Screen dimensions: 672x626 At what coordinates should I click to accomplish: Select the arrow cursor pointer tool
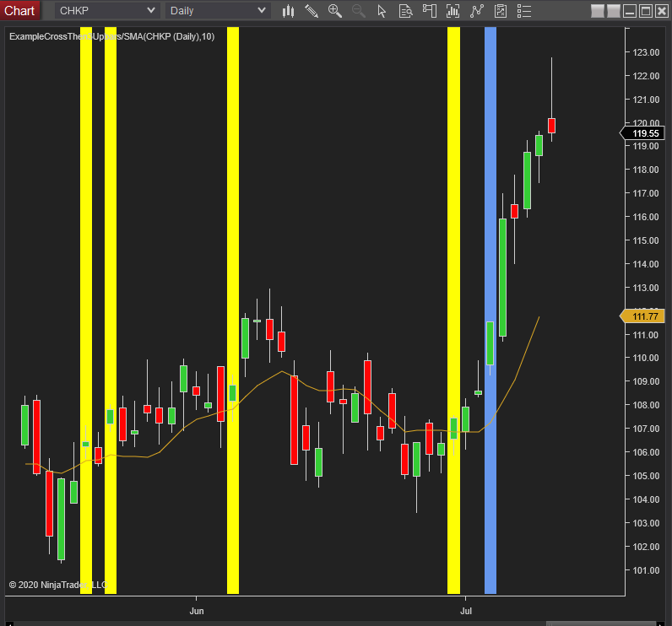(x=382, y=11)
